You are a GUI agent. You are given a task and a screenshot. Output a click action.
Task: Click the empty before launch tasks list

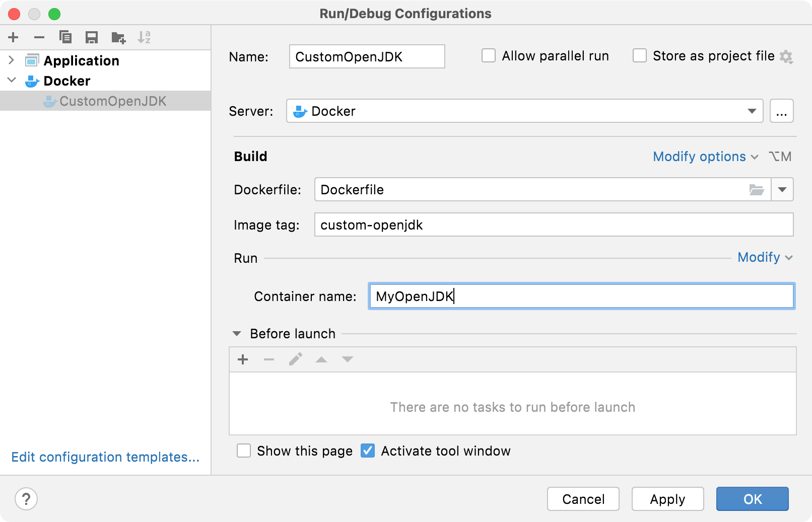tap(513, 403)
